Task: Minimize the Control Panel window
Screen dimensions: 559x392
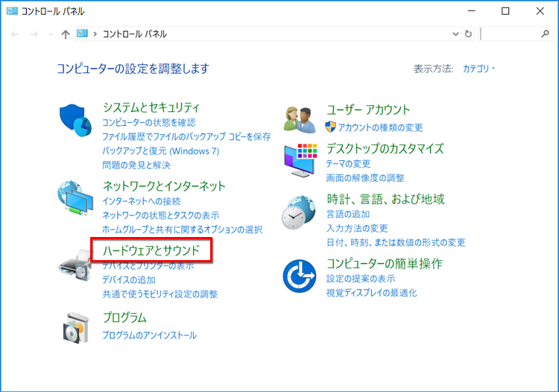Action: coord(472,11)
